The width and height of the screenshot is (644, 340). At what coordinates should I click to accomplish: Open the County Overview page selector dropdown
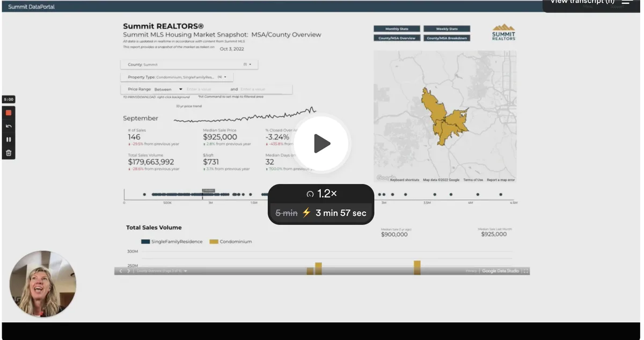coord(162,271)
